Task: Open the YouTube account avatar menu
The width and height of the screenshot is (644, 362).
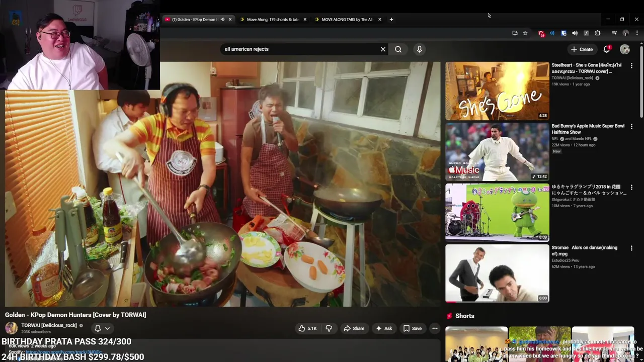Action: 625,49
